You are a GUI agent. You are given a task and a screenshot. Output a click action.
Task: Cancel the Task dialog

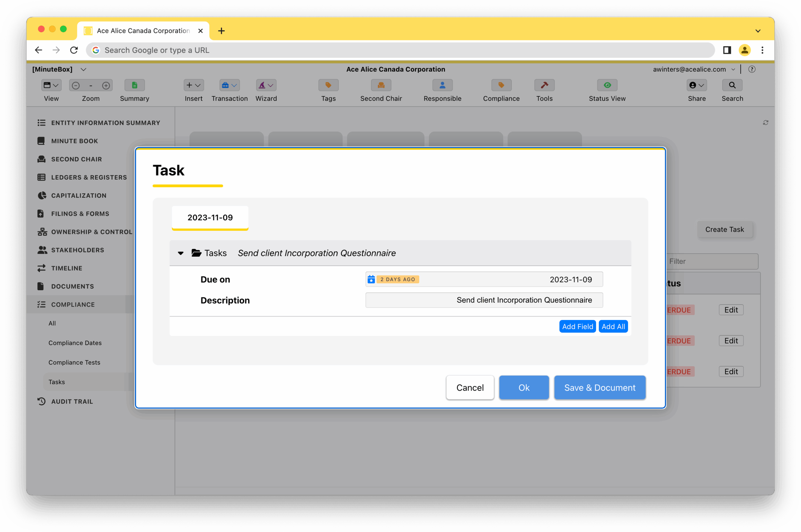470,388
